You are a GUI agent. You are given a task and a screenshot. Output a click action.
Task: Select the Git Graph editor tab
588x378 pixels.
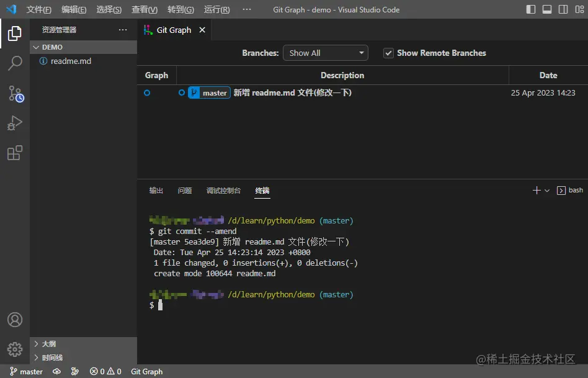174,30
